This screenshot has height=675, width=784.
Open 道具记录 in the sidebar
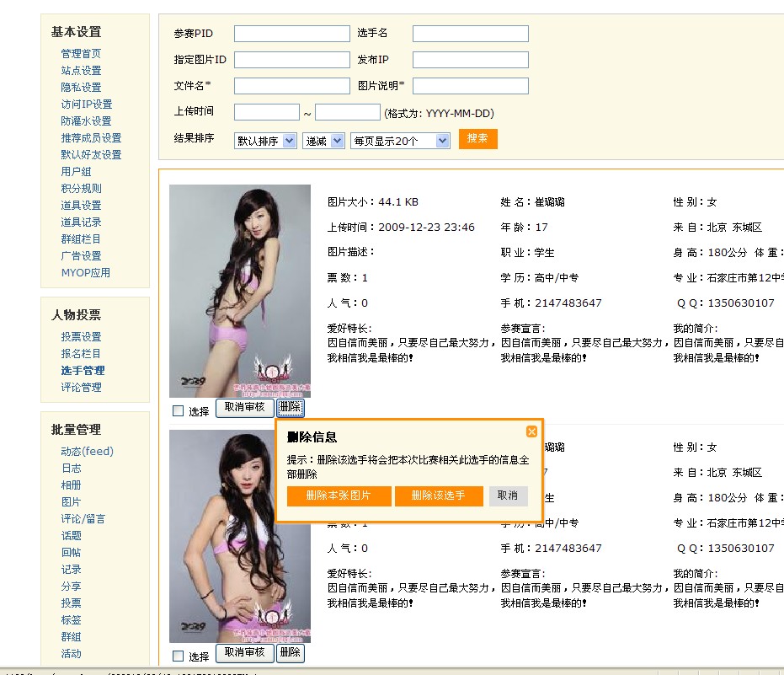coord(81,222)
